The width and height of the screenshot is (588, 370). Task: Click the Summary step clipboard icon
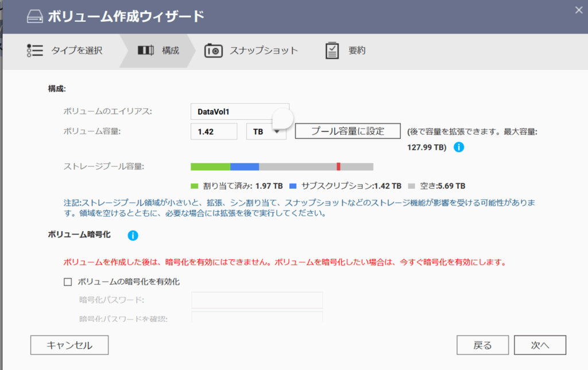coord(332,50)
